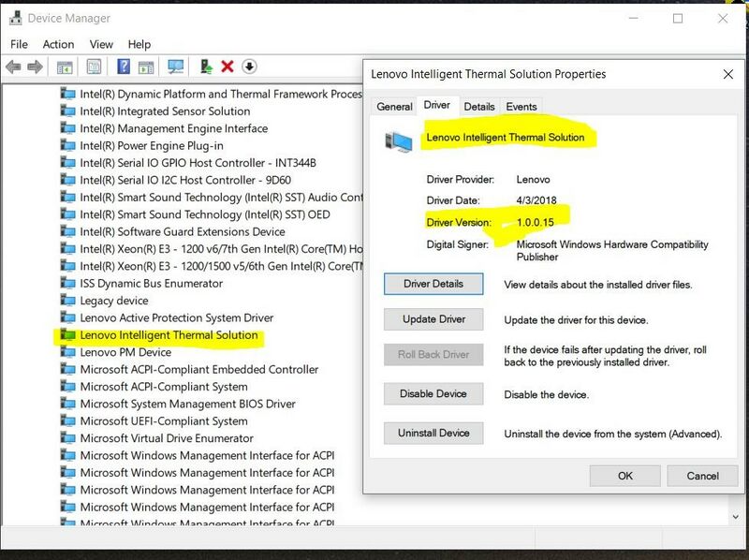Select Lenovo PM Device in the tree
Image resolution: width=749 pixels, height=560 pixels.
(125, 352)
